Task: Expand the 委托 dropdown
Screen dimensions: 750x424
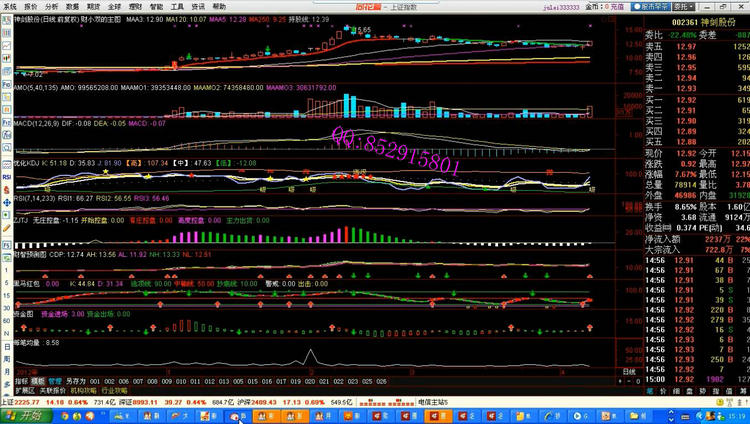Action: [x=692, y=6]
